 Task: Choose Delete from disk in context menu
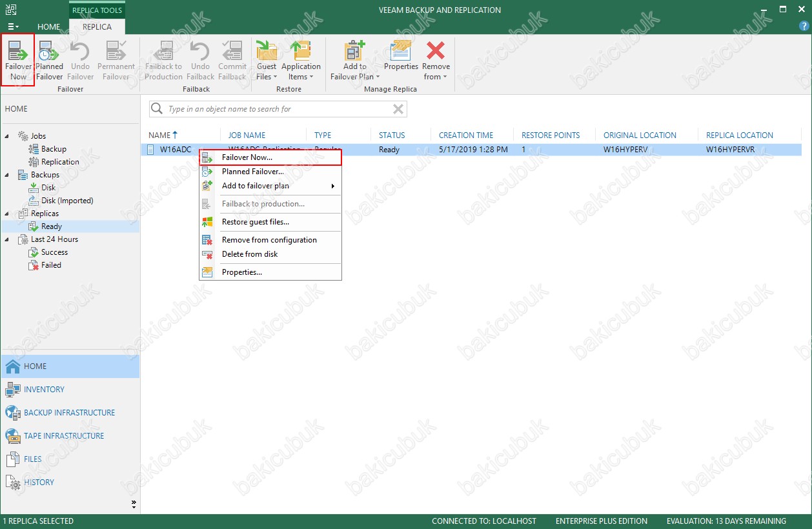point(270,254)
